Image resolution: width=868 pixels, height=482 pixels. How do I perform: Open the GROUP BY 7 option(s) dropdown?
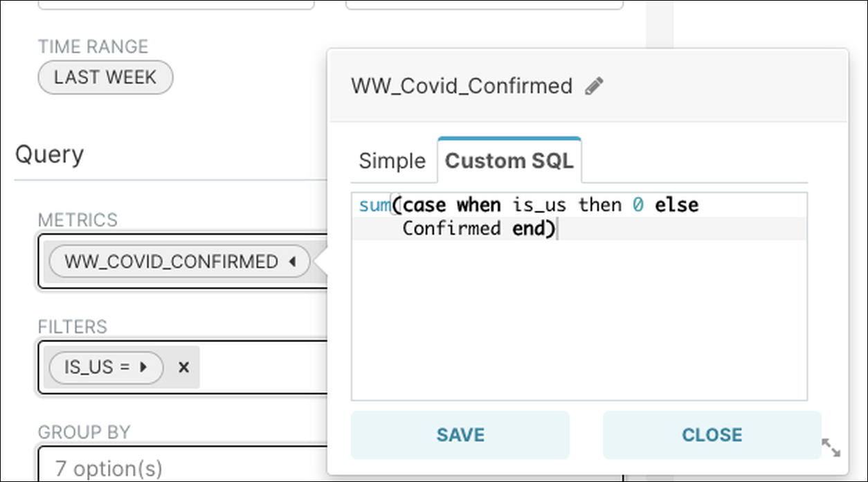180,467
